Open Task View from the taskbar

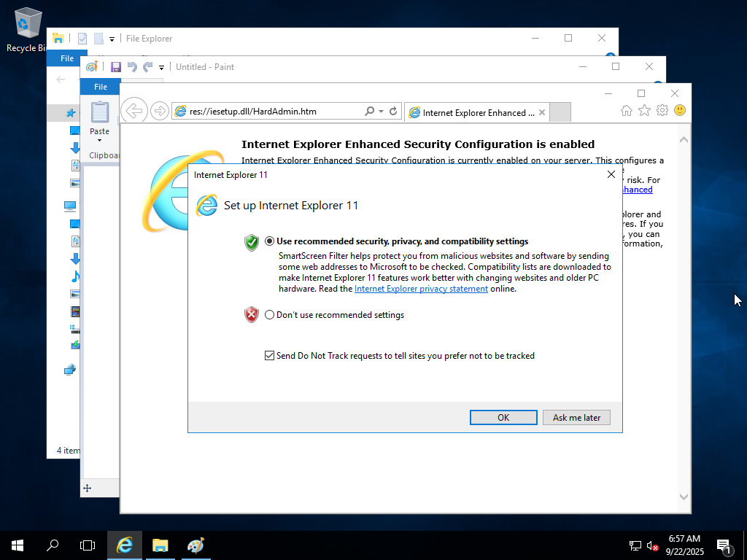tap(88, 545)
